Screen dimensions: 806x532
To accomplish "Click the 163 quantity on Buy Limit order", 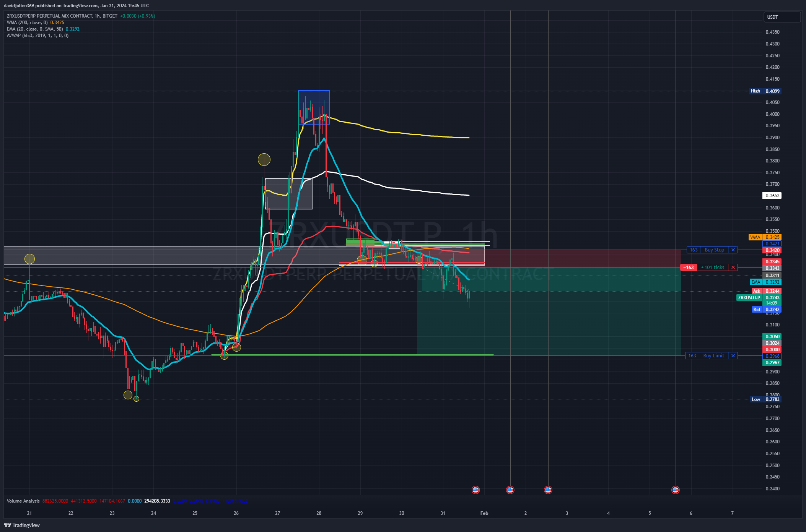I will 692,356.
